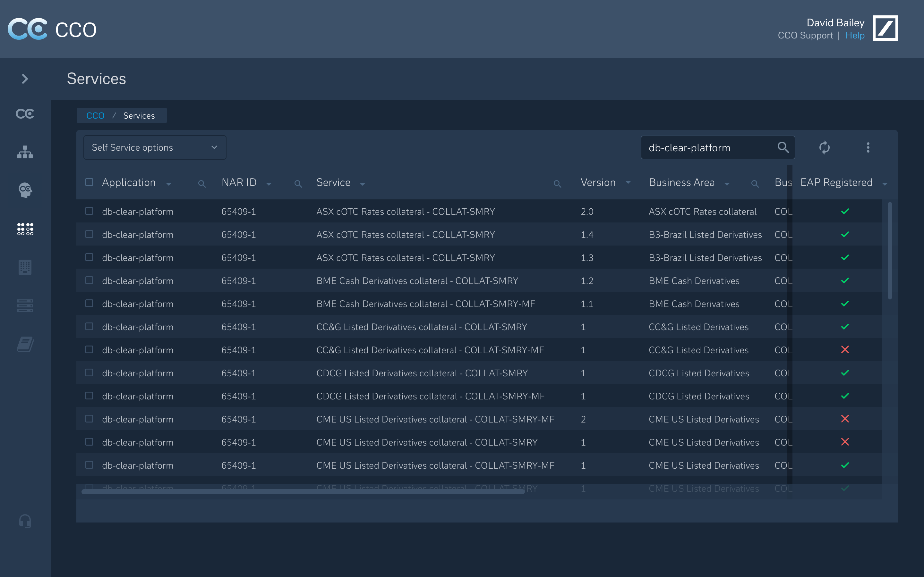Expand the EAP Registered column dropdown arrow
The width and height of the screenshot is (924, 577).
(x=885, y=184)
